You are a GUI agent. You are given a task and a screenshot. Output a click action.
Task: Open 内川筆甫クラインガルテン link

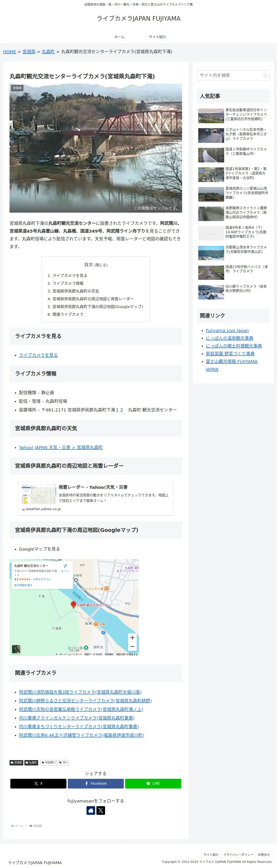tap(77, 718)
